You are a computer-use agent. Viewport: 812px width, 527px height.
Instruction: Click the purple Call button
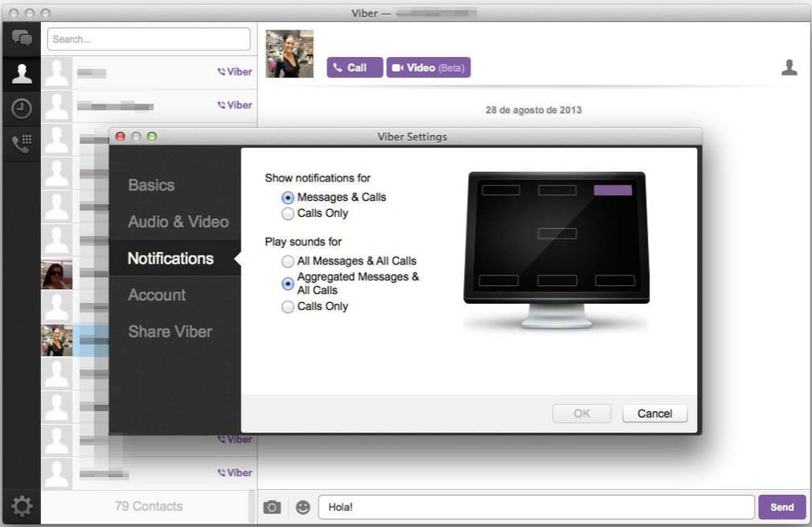pyautogui.click(x=355, y=67)
